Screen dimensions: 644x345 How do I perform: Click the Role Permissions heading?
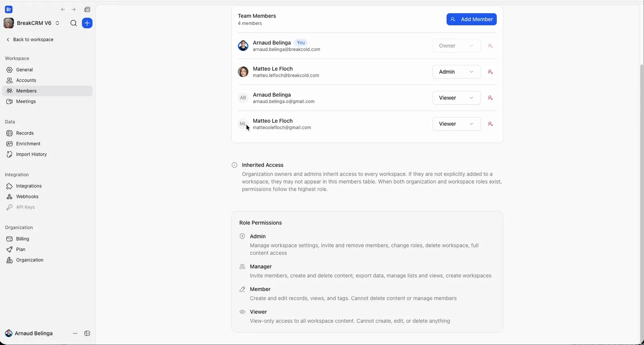pyautogui.click(x=260, y=223)
